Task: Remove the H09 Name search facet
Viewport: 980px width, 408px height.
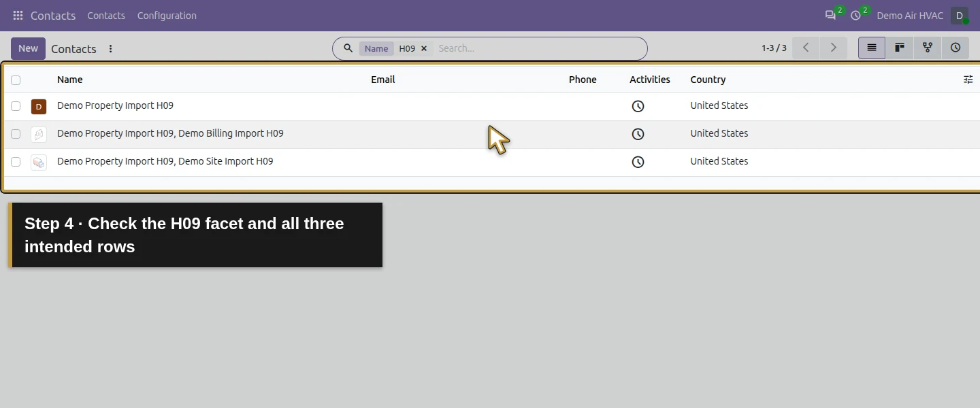Action: pyautogui.click(x=424, y=49)
